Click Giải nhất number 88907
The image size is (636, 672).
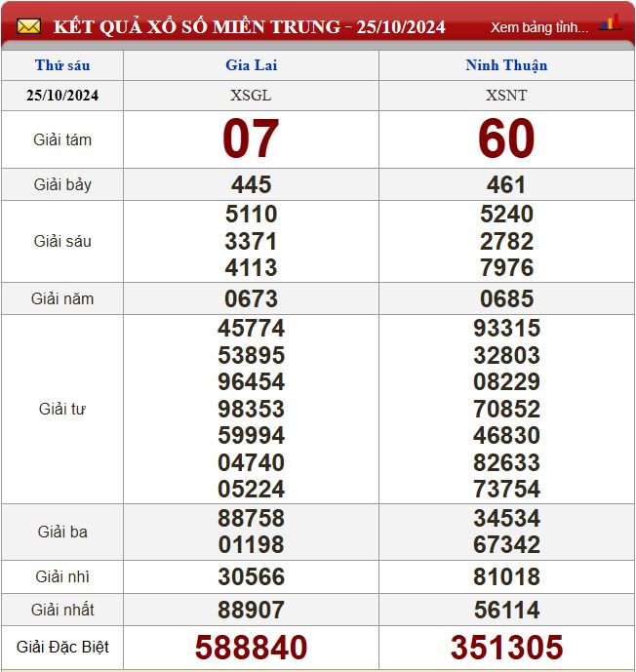point(251,610)
